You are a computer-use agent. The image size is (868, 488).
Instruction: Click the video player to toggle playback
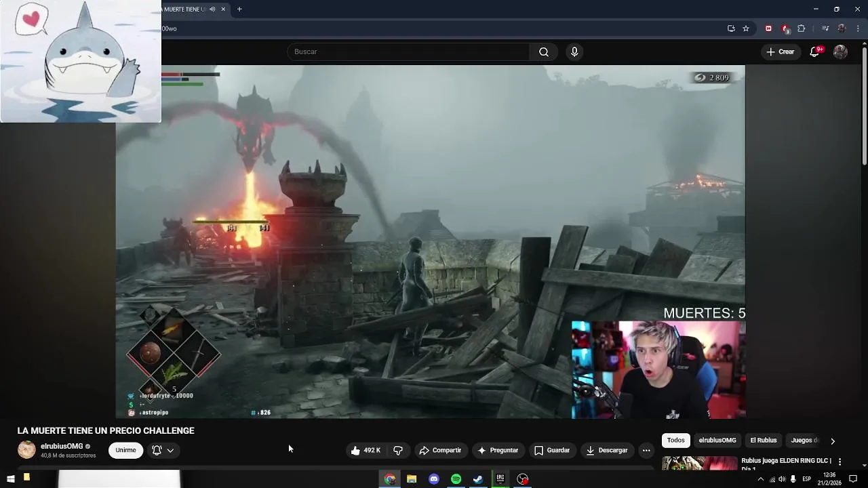tap(430, 241)
